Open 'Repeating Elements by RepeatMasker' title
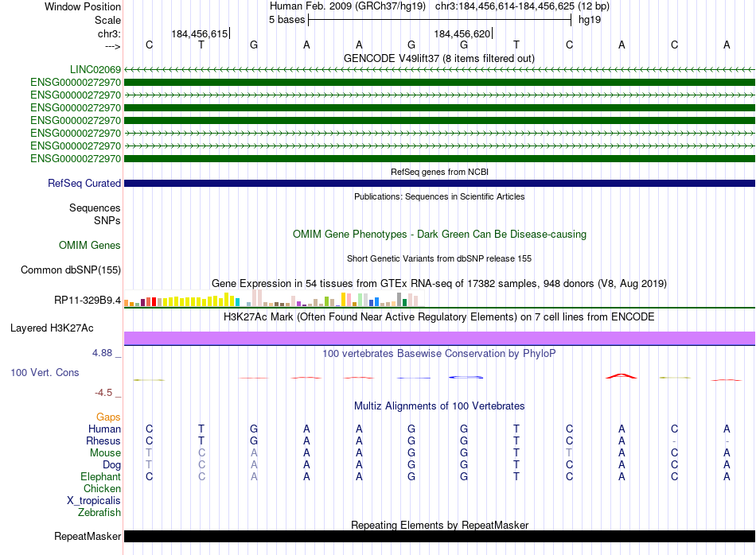Viewport: 756px width, 555px height. (x=439, y=525)
